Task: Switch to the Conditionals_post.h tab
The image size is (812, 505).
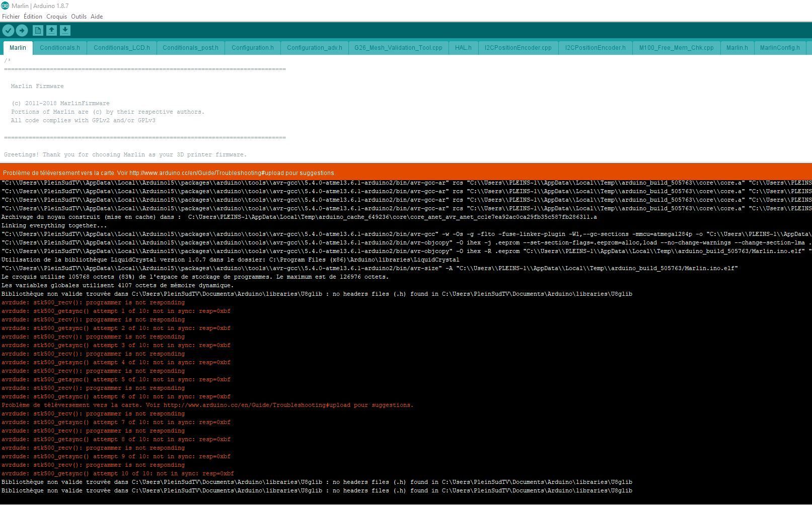Action: [190, 48]
